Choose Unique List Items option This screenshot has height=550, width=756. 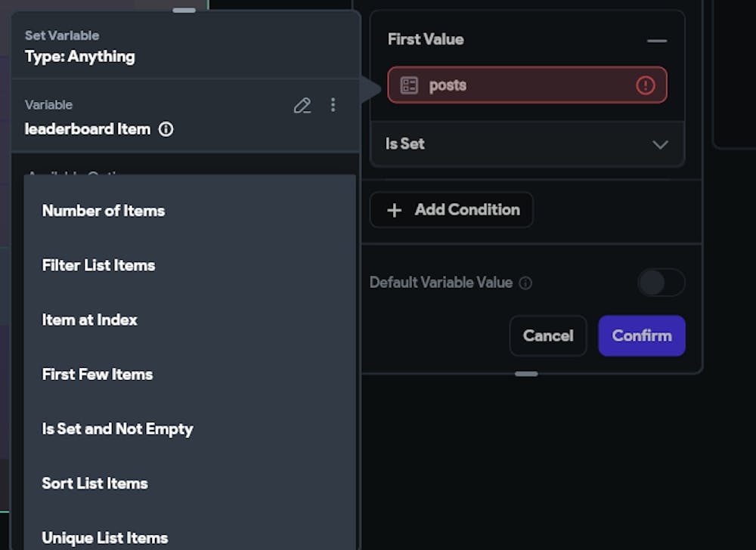105,537
